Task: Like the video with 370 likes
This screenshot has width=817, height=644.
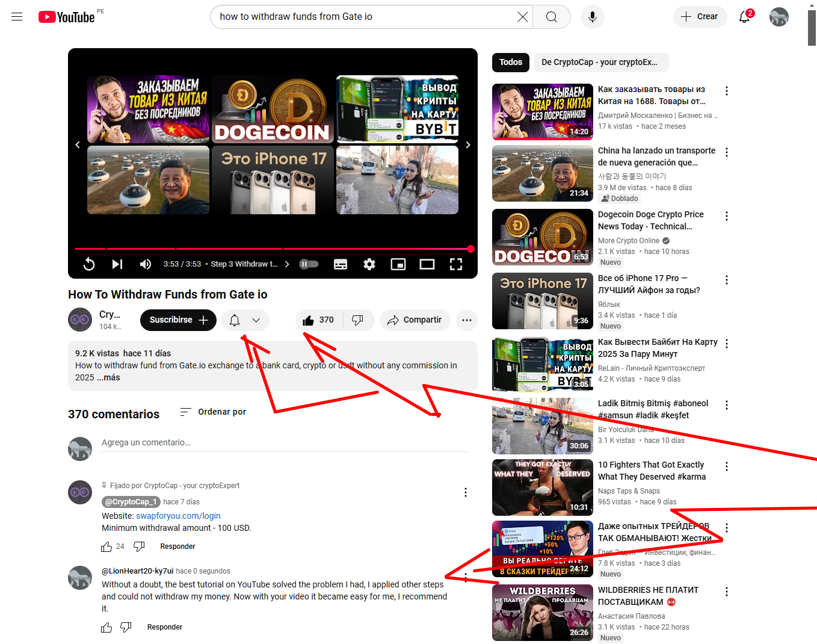Action: pyautogui.click(x=318, y=320)
